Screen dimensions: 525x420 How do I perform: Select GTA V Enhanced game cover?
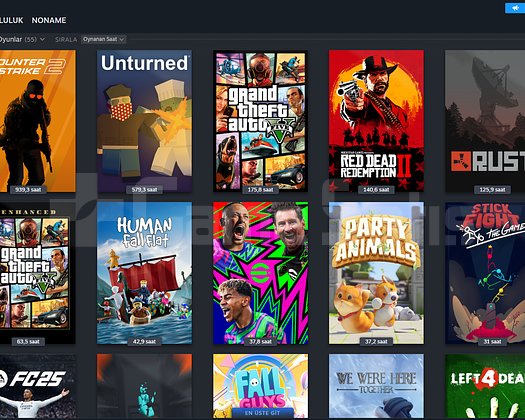tap(38, 273)
